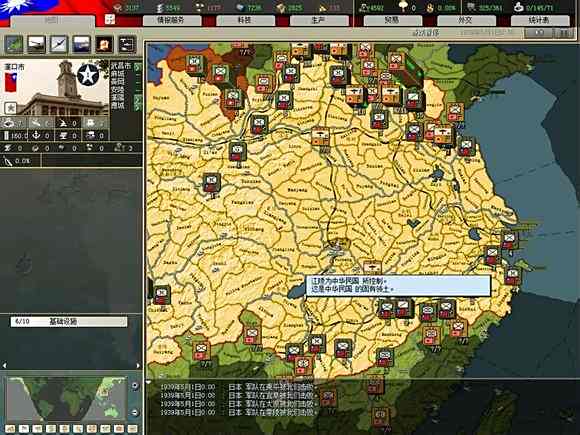Click the revolt risk 0.0% icon

7,161
